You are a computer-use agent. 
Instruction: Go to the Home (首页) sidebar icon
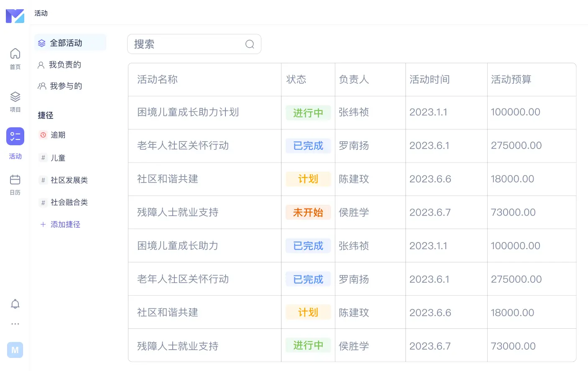point(15,58)
